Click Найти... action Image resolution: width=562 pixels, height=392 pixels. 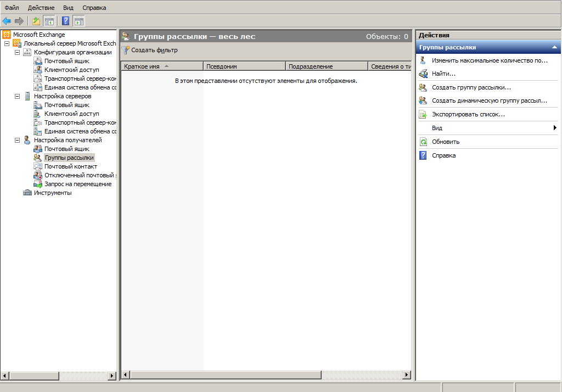(x=443, y=74)
